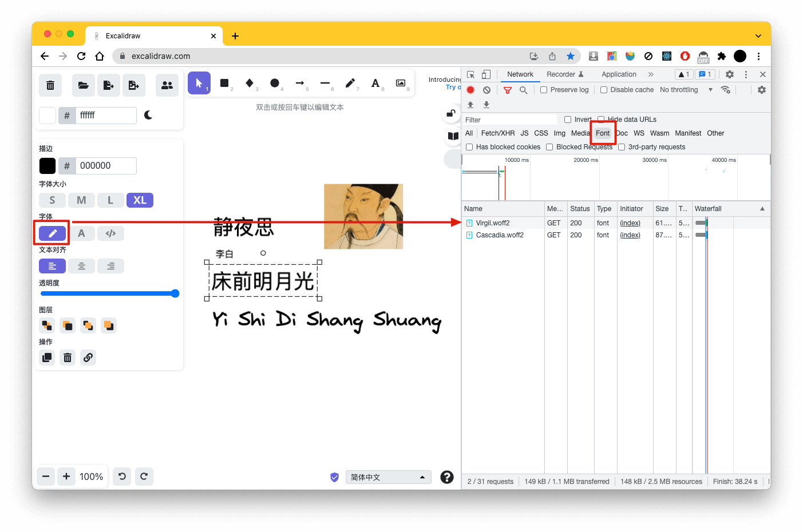Screen dimensions: 803x532
Task: Switch to the Application DevTools tab
Action: 619,74
